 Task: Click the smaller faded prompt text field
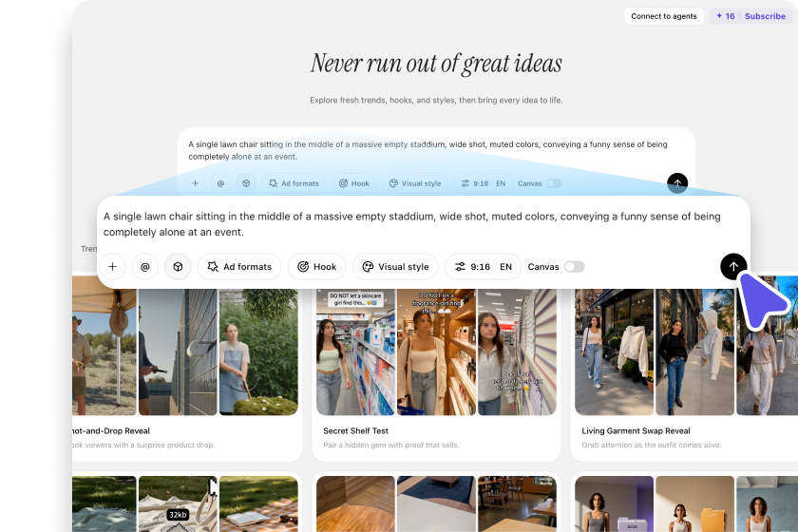427,151
